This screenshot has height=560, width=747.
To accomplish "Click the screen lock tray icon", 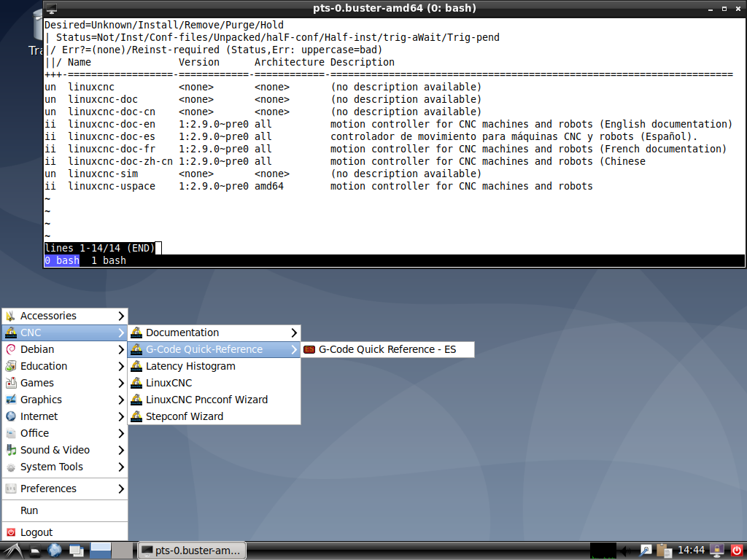I will click(x=717, y=551).
